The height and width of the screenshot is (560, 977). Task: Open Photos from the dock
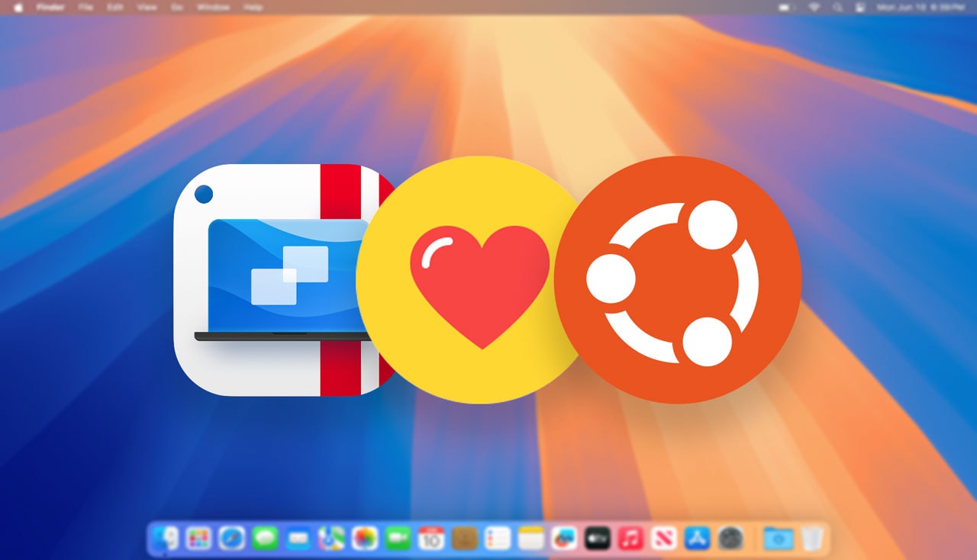point(365,539)
